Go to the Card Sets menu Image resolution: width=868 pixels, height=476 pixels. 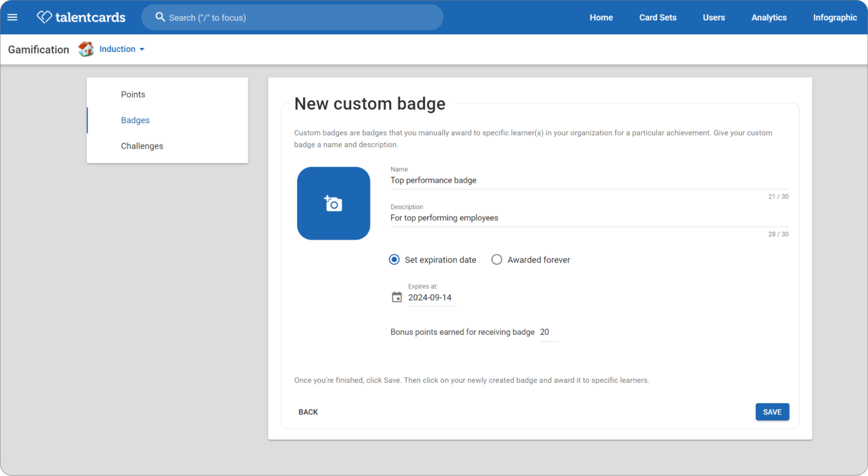point(657,17)
